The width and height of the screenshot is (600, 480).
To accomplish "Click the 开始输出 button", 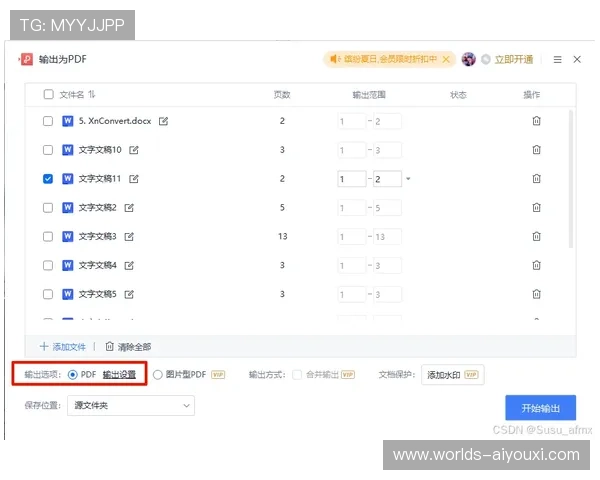I will tap(540, 408).
